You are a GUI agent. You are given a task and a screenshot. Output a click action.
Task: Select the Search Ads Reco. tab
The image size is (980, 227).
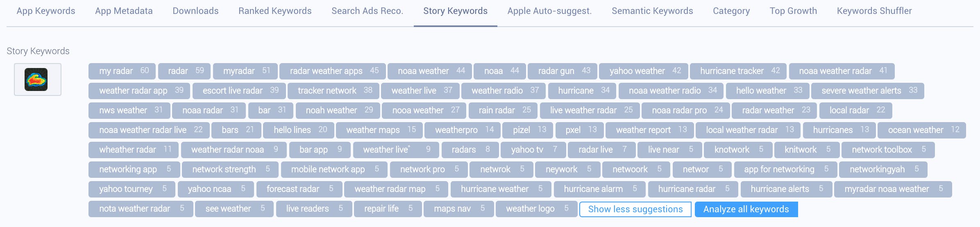point(367,11)
